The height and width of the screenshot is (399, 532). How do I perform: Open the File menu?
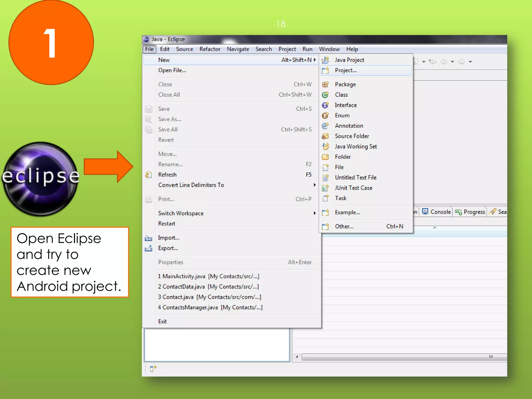[149, 49]
